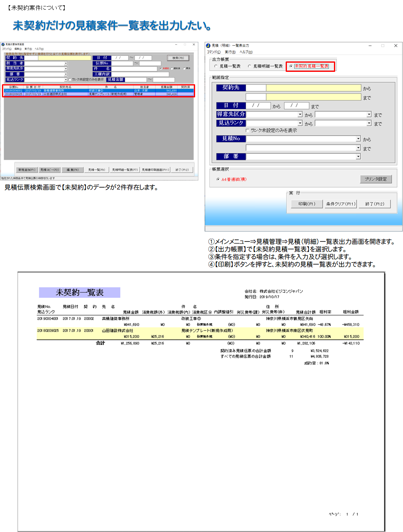Click the 見積コピー(F2) button
This screenshot has width=403, height=532.
tap(49, 170)
